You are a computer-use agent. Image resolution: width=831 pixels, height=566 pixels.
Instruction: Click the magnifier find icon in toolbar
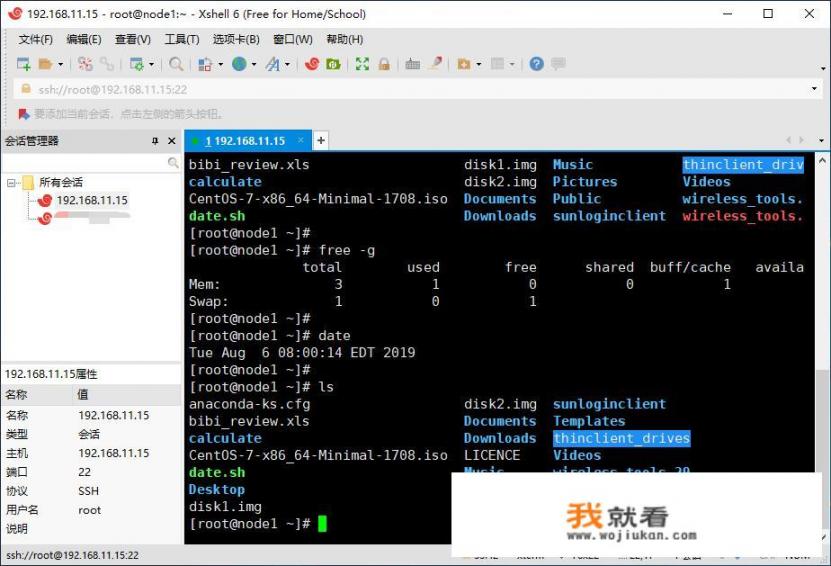pyautogui.click(x=176, y=64)
